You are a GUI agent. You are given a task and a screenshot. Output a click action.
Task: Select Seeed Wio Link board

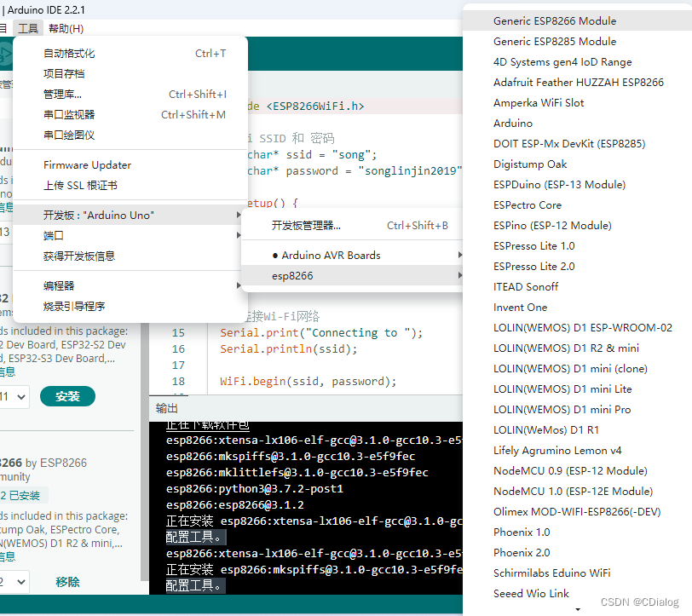pyautogui.click(x=577, y=594)
